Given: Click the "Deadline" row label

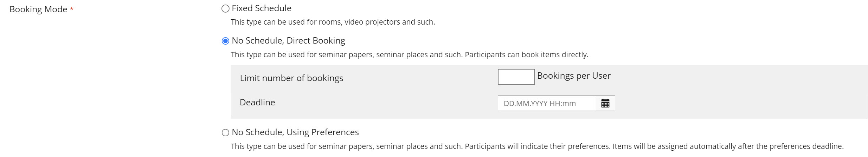Looking at the screenshot, I should point(257,103).
